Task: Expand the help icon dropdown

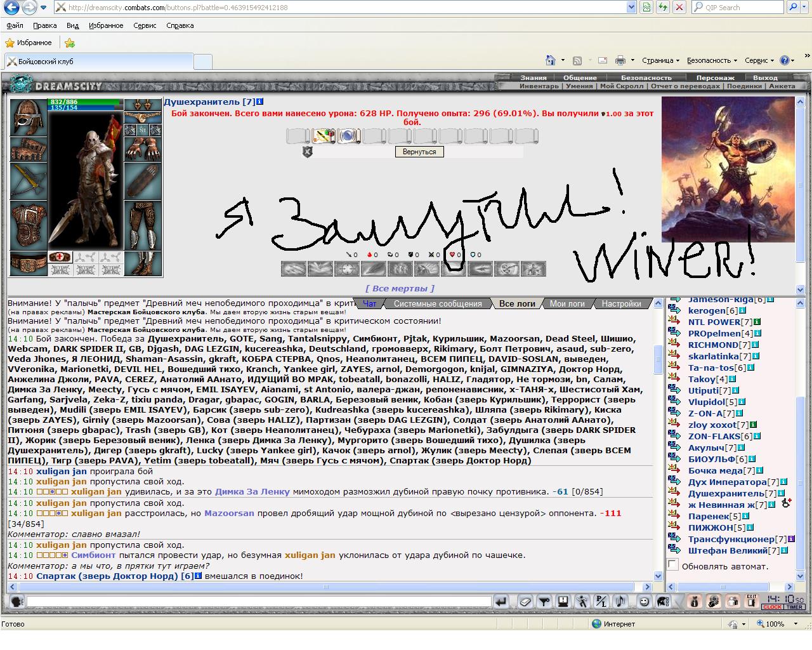Action: (792, 60)
